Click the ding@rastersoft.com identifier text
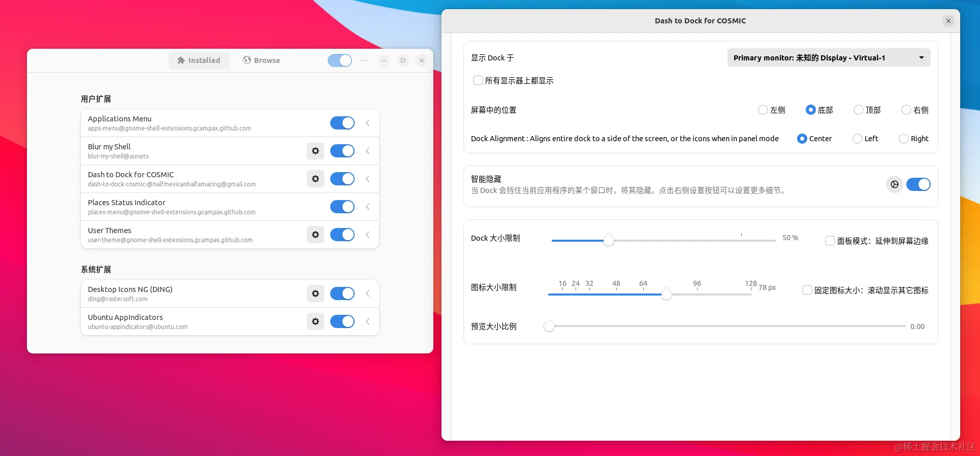Image resolution: width=980 pixels, height=456 pixels. tap(118, 299)
